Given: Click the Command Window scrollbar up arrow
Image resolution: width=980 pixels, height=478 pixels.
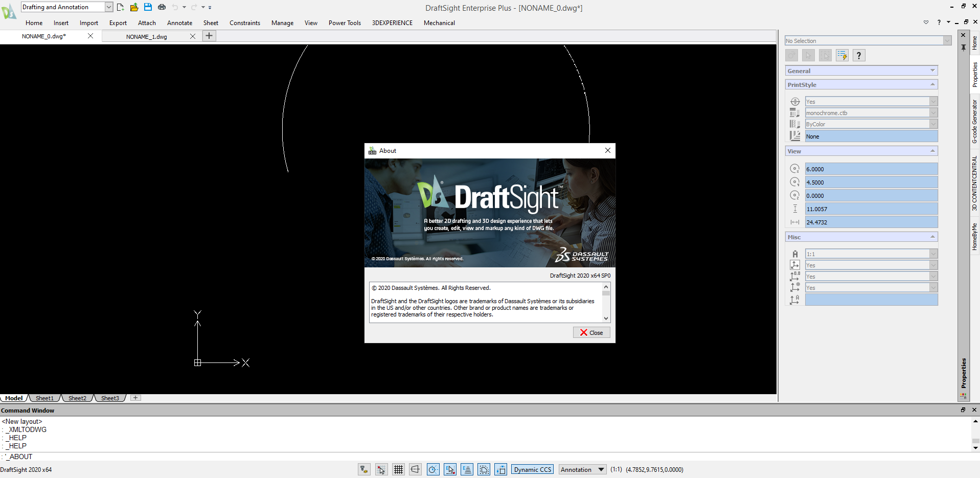Looking at the screenshot, I should pyautogui.click(x=975, y=421).
